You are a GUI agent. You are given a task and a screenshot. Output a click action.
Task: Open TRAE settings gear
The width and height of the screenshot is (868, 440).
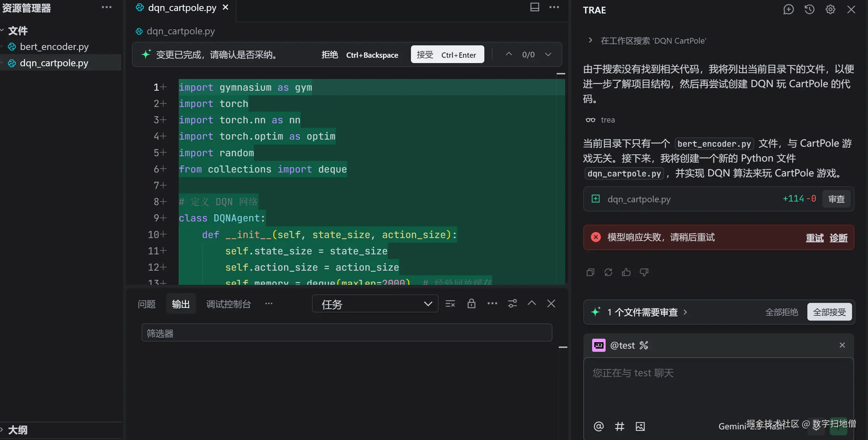(x=830, y=10)
